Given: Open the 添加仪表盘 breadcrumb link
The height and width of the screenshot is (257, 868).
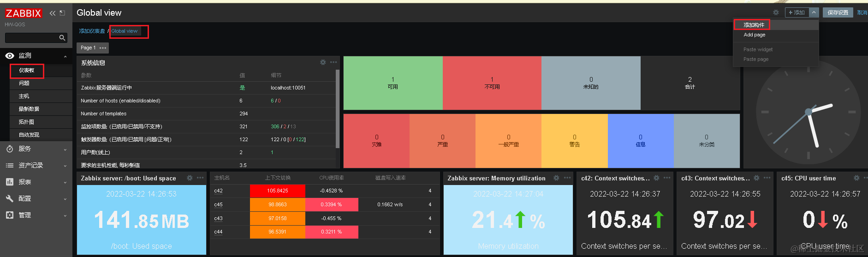Looking at the screenshot, I should (x=92, y=31).
